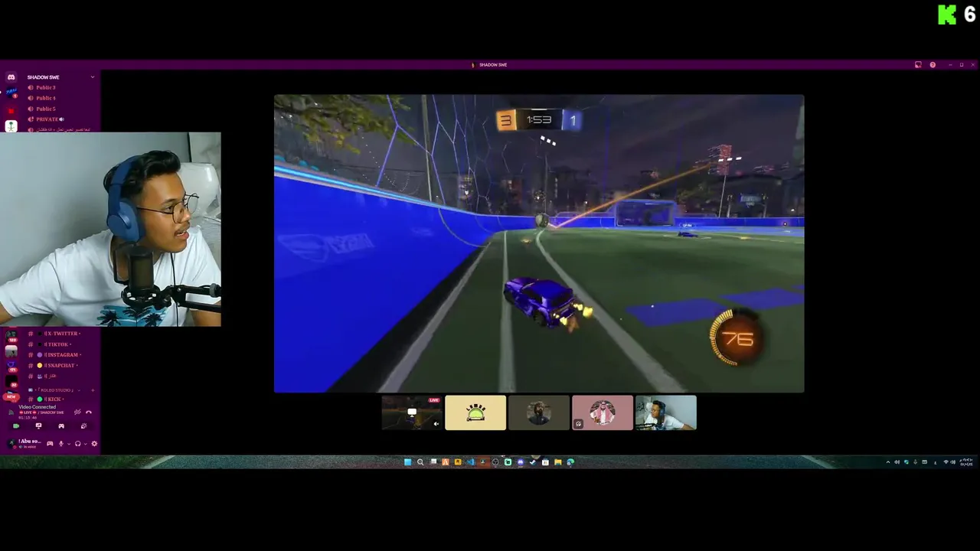Viewport: 980px width, 551px height.
Task: Open the Saudi emblem server icon
Action: (11, 126)
